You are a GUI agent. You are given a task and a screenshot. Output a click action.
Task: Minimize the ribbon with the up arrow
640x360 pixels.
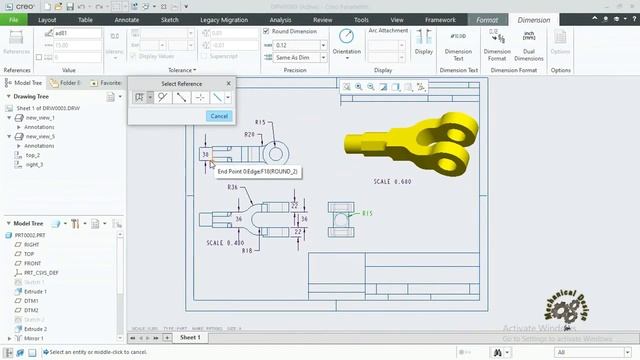594,19
